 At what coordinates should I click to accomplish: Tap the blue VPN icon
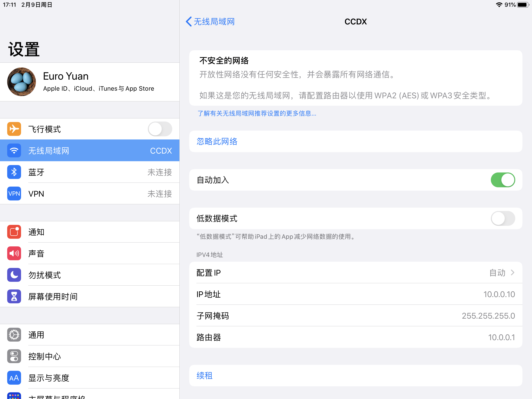pos(14,194)
